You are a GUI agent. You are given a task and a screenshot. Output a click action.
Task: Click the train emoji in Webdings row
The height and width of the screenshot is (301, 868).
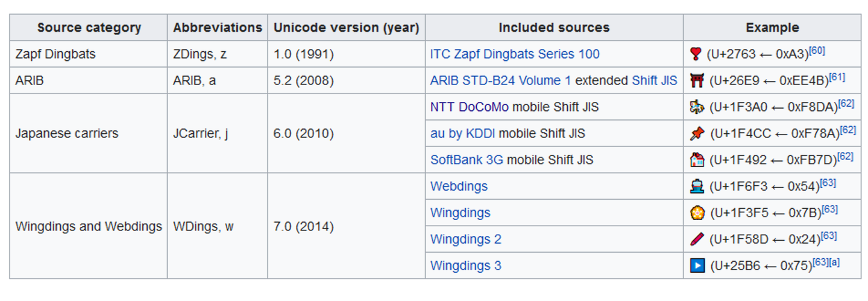pyautogui.click(x=697, y=186)
